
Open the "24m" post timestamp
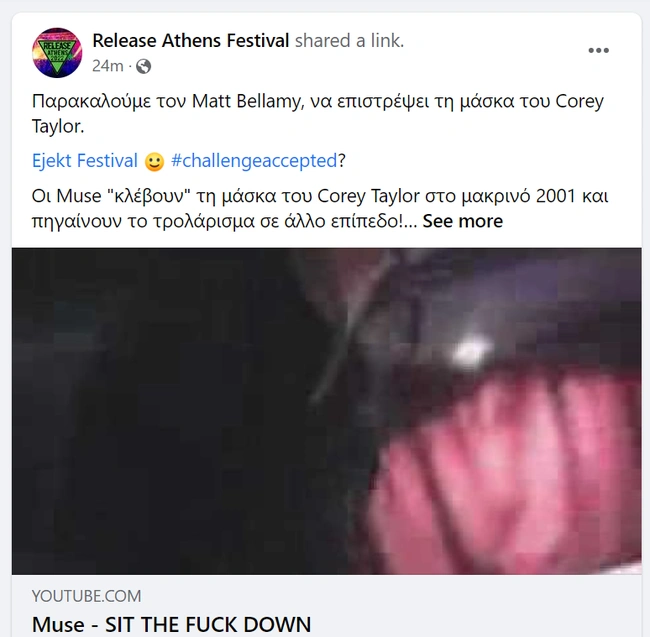107,66
